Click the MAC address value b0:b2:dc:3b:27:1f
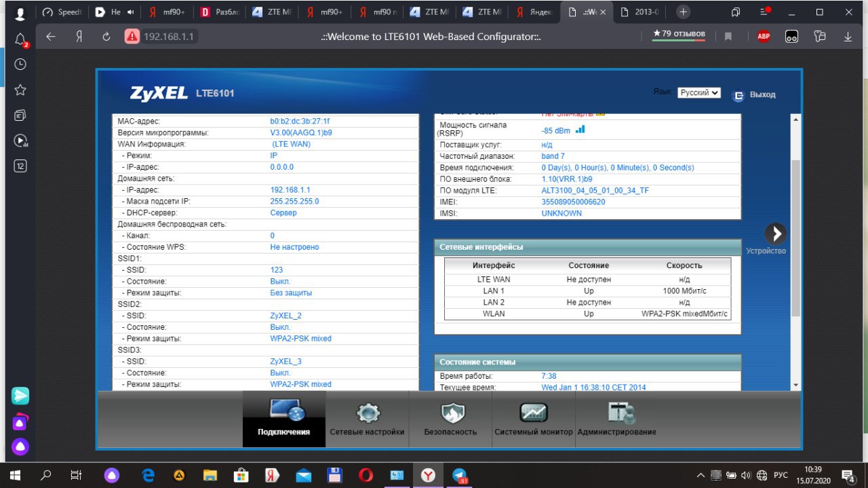 (300, 121)
